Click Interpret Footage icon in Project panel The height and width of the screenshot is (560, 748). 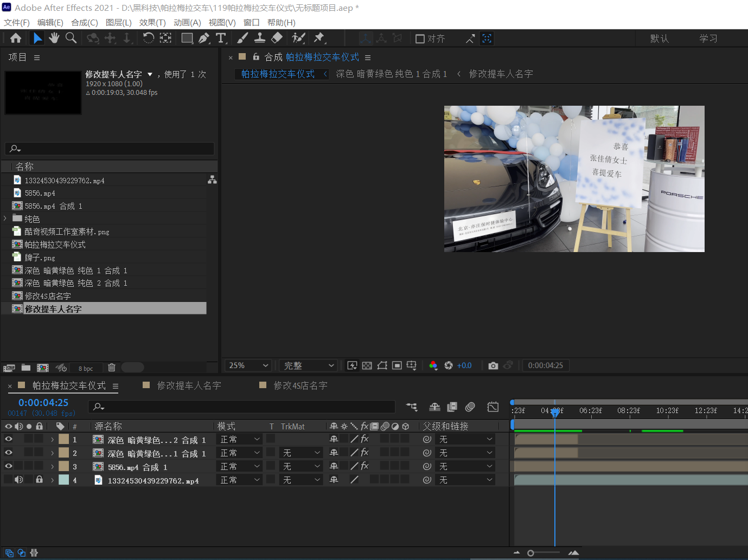coord(9,368)
